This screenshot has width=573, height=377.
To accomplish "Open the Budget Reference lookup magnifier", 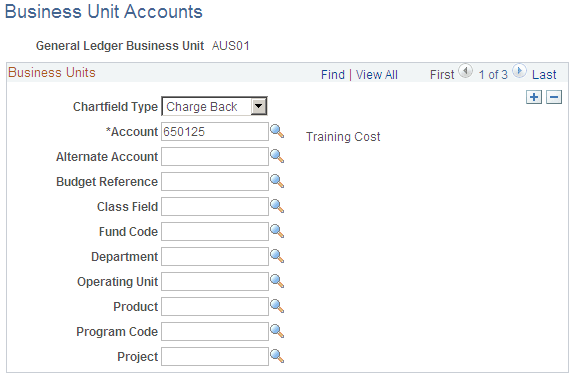I will pyautogui.click(x=277, y=181).
